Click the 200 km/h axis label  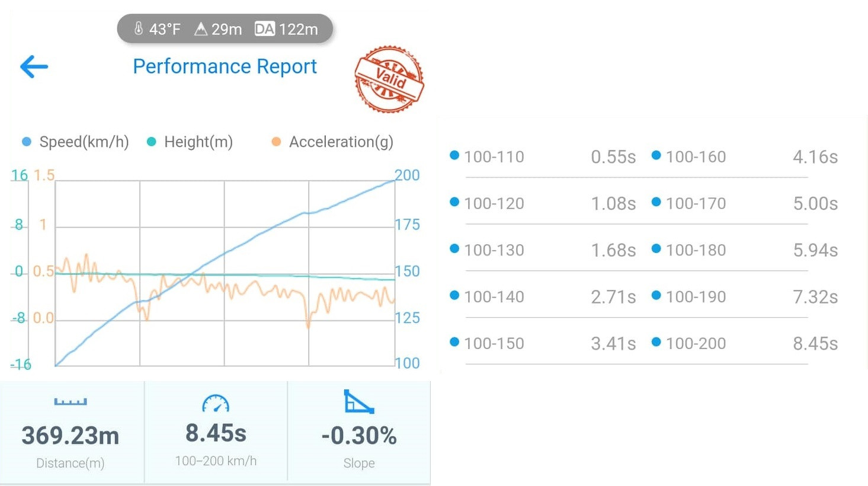point(407,175)
